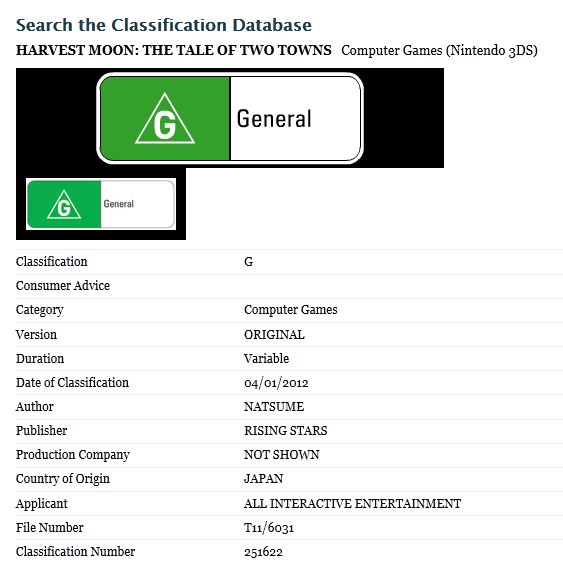The image size is (563, 577).
Task: Click the small G triangle rating icon
Action: pos(64,205)
